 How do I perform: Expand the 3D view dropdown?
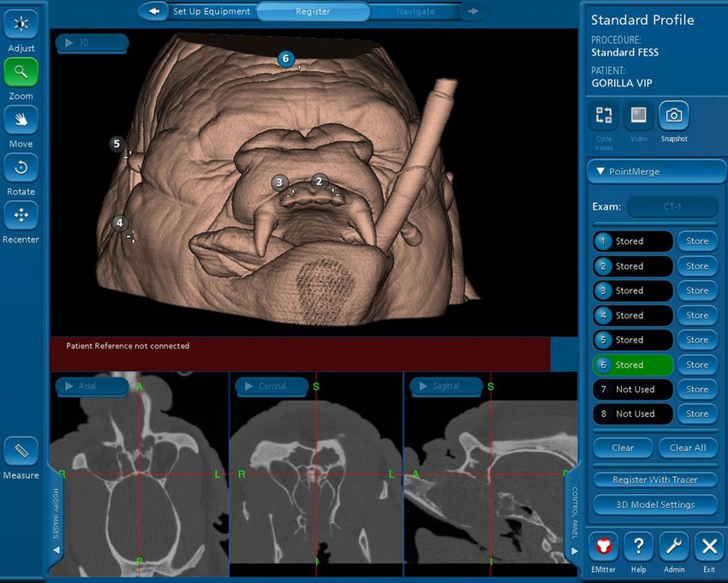pos(92,43)
